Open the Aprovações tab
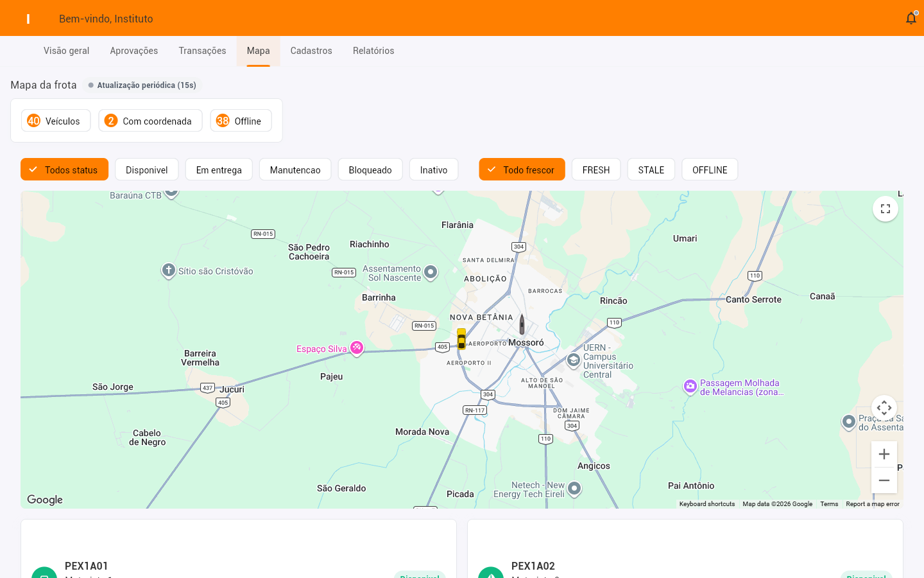The width and height of the screenshot is (924, 578). click(134, 51)
